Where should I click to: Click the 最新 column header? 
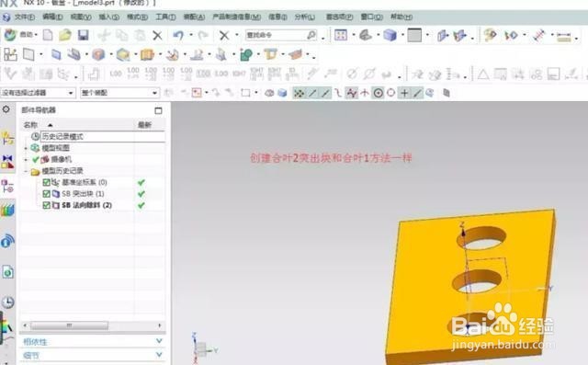pos(144,125)
